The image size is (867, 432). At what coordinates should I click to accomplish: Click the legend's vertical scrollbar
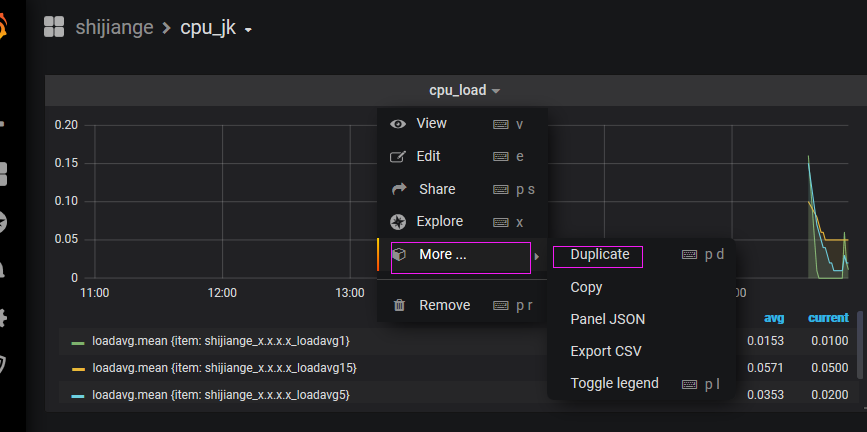[x=860, y=345]
